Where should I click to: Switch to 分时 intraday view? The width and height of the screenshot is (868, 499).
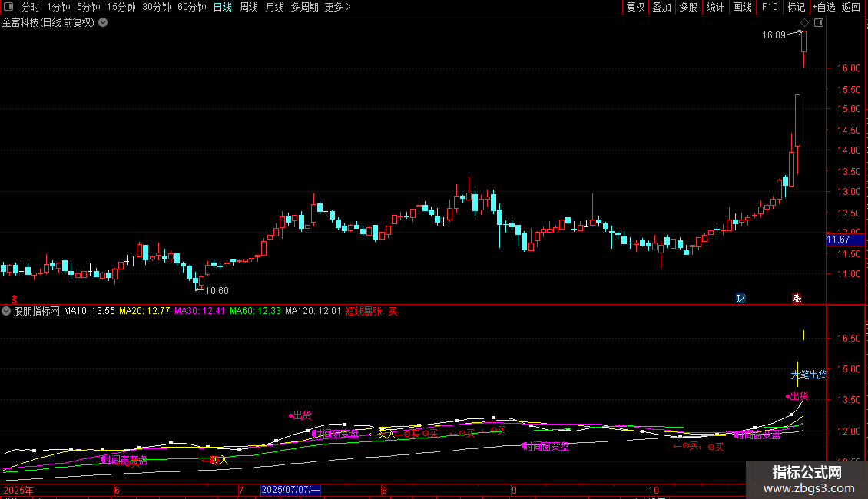tap(31, 7)
